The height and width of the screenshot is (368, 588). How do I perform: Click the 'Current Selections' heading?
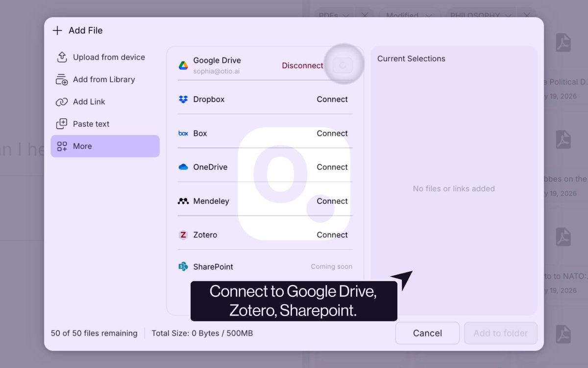click(x=411, y=58)
